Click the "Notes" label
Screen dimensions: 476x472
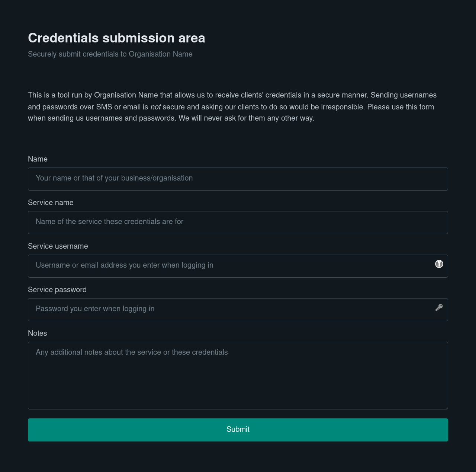(37, 333)
